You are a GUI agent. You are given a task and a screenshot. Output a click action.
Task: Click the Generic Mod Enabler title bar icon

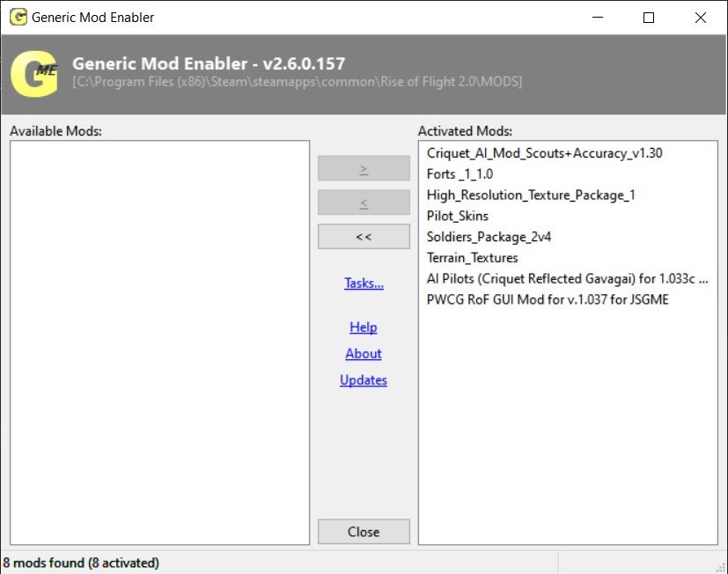coord(18,18)
